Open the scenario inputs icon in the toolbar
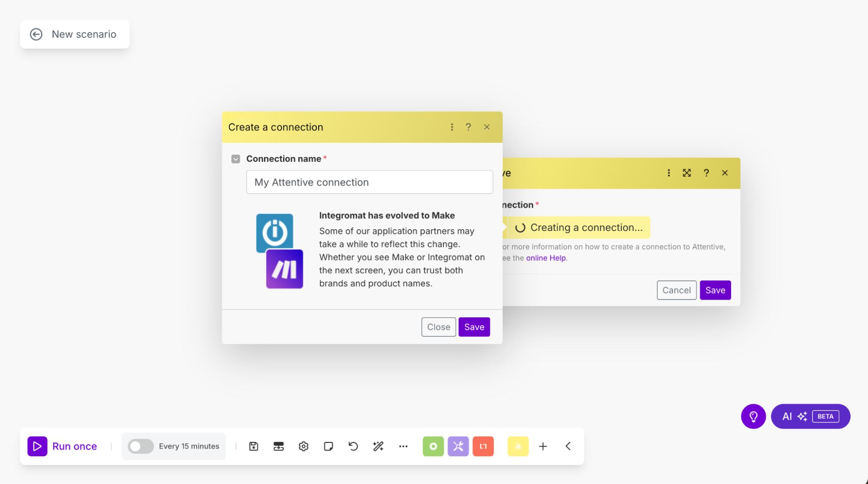 278,446
